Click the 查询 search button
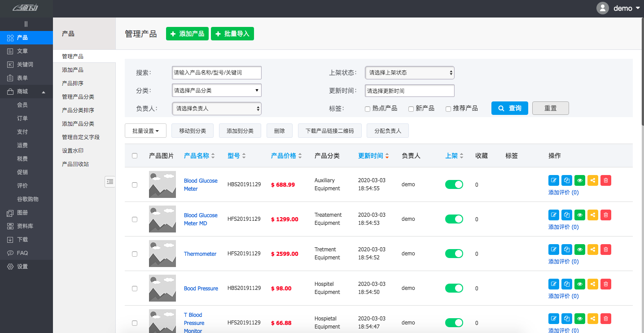 pyautogui.click(x=509, y=108)
